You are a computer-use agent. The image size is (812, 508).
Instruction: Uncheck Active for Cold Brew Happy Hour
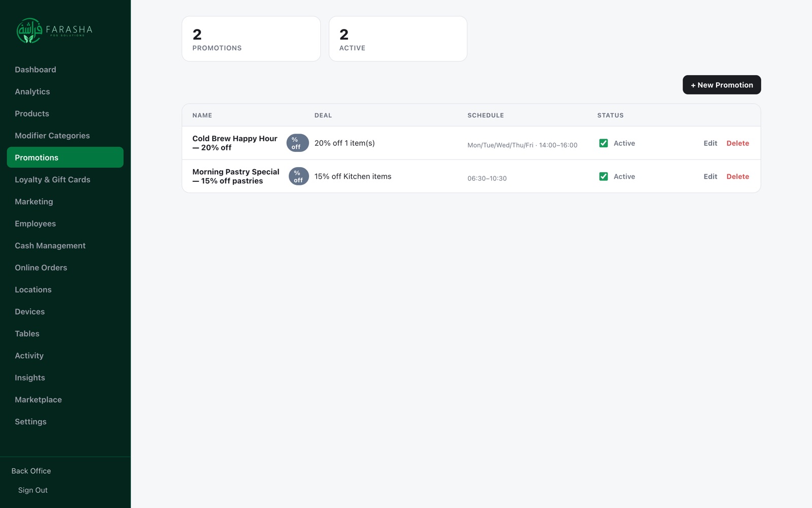pyautogui.click(x=603, y=143)
